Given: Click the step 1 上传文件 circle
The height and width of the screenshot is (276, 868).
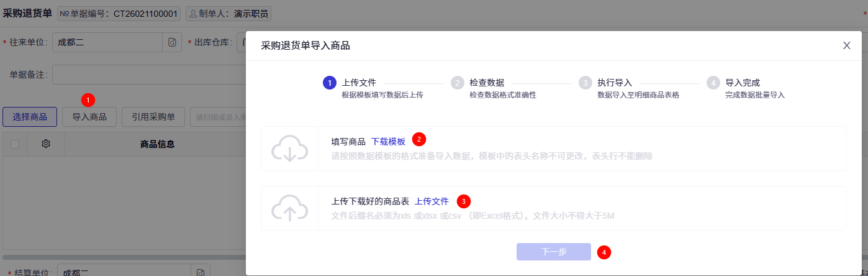Looking at the screenshot, I should 330,83.
